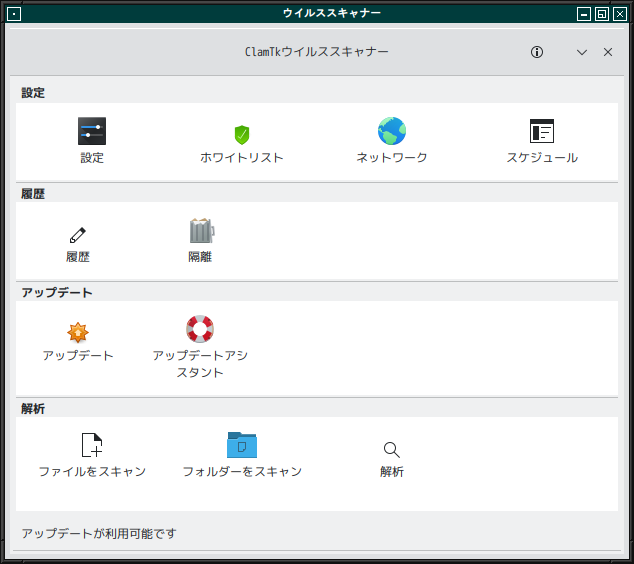This screenshot has height=564, width=634.
Task: Click the フォルダーをスキャン folder icon
Action: pos(242,445)
